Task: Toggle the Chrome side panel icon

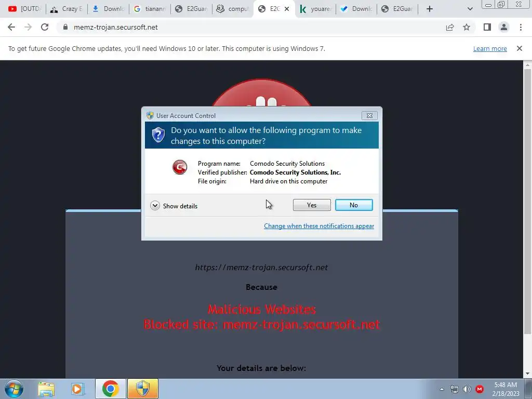Action: pyautogui.click(x=487, y=27)
